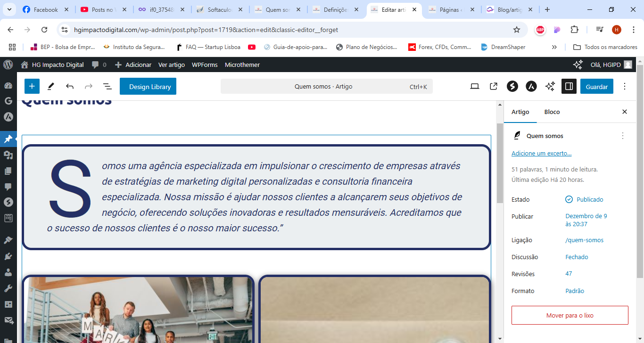The image size is (644, 343).
Task: Open the Settings sliders icon in sidebar
Action: [8, 304]
